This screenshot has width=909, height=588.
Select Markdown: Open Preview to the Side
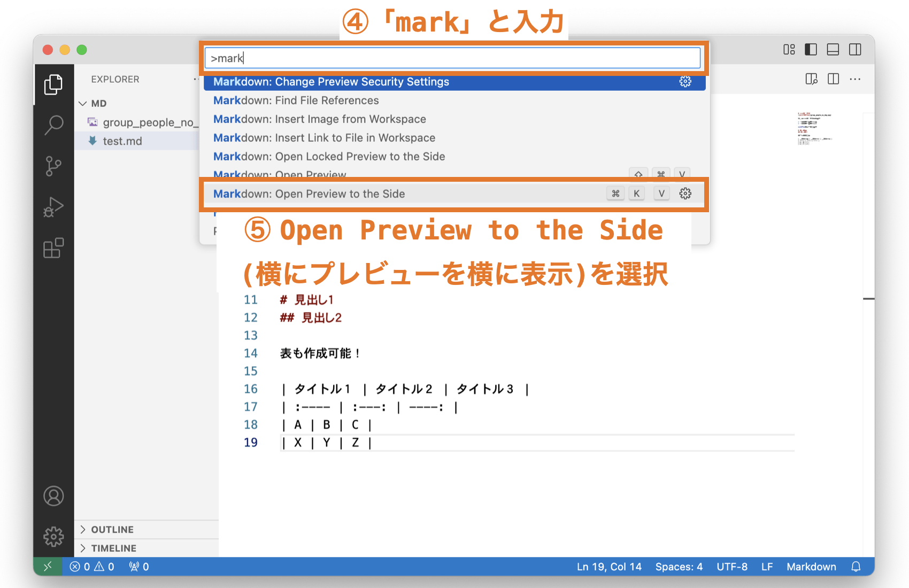(x=454, y=194)
